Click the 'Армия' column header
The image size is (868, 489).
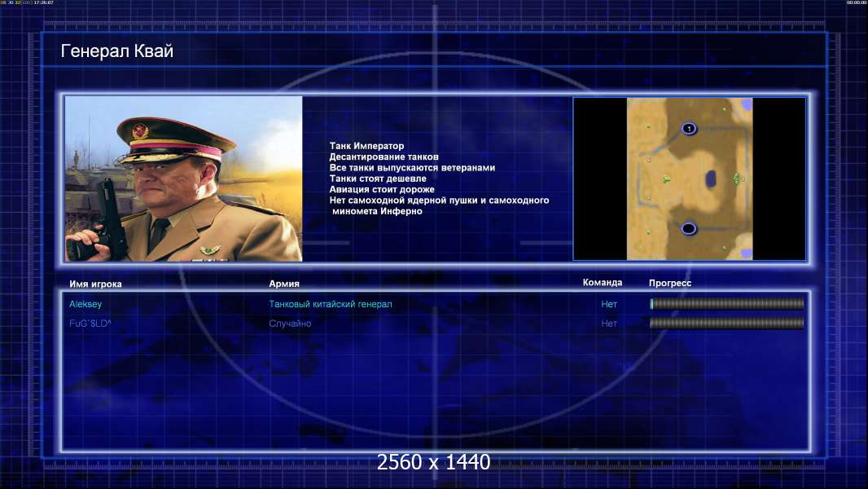click(x=284, y=284)
